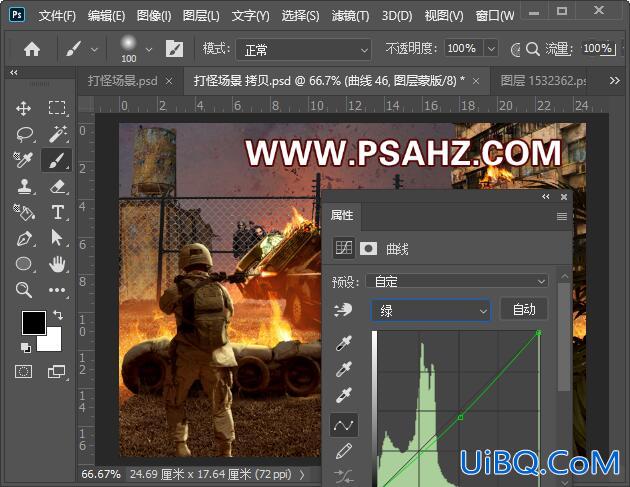Pick the black point eyedropper
Screen dimensions: 630x487
[344, 343]
